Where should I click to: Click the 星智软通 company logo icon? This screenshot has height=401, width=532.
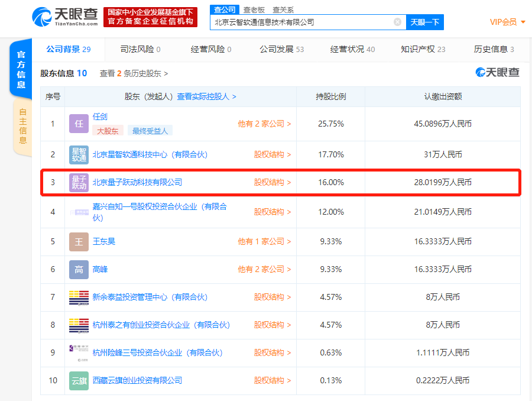[x=79, y=154]
